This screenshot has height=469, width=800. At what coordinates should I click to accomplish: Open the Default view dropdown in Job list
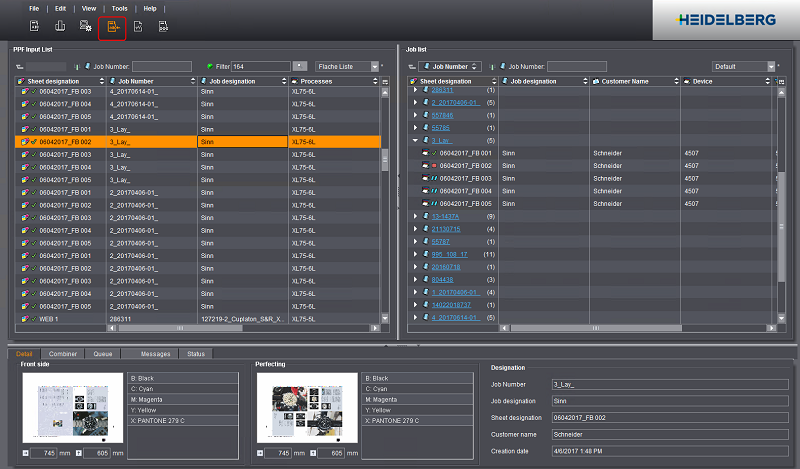(744, 67)
